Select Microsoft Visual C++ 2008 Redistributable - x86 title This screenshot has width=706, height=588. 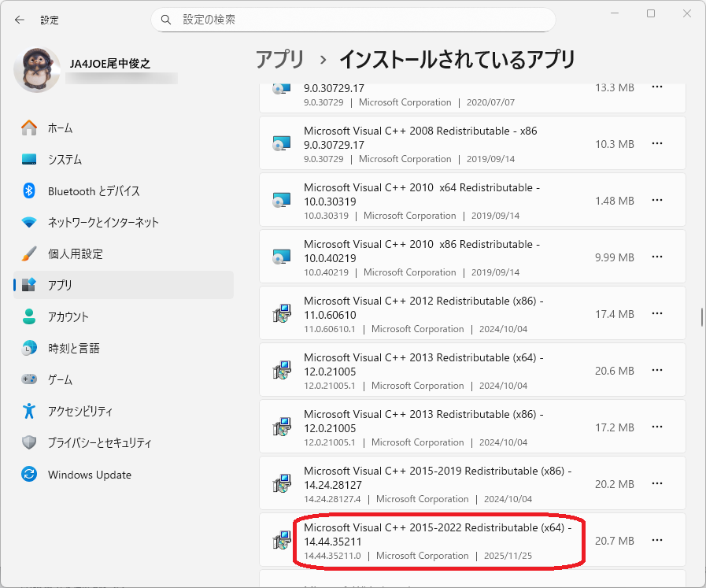tap(420, 138)
